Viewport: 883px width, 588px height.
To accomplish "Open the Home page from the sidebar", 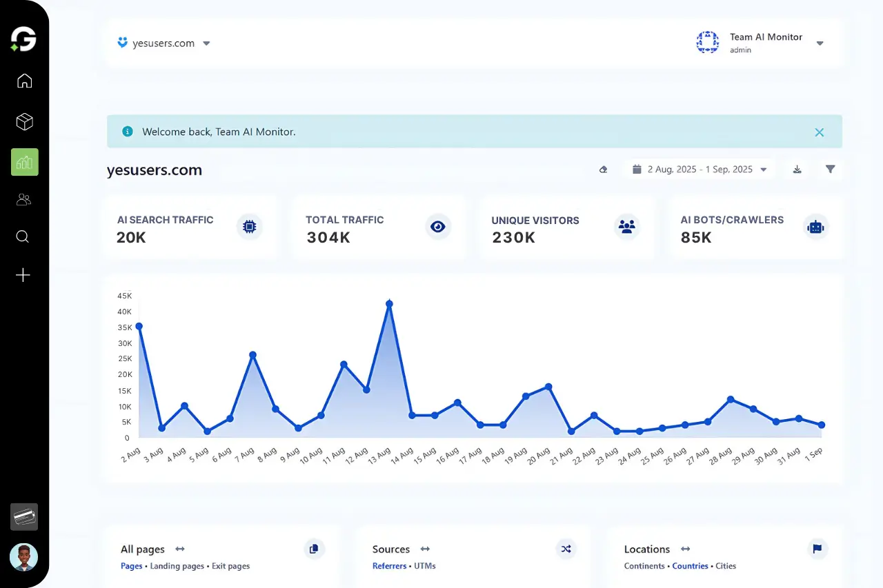I will [24, 81].
